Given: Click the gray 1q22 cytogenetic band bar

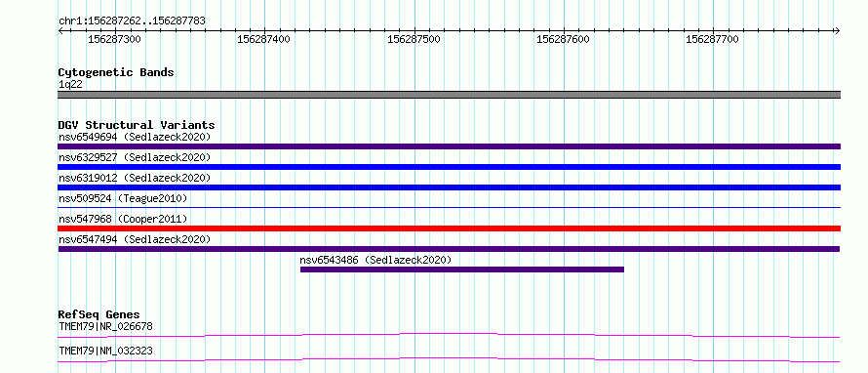Looking at the screenshot, I should click(449, 95).
